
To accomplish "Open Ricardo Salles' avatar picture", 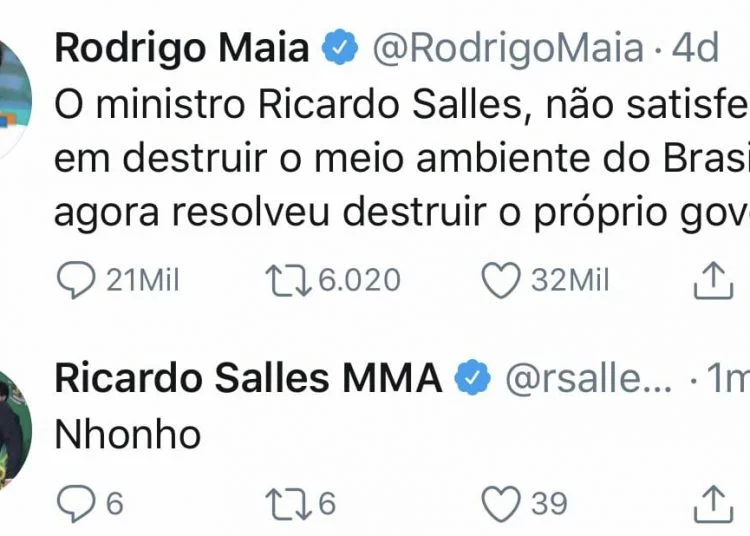I will (13, 429).
